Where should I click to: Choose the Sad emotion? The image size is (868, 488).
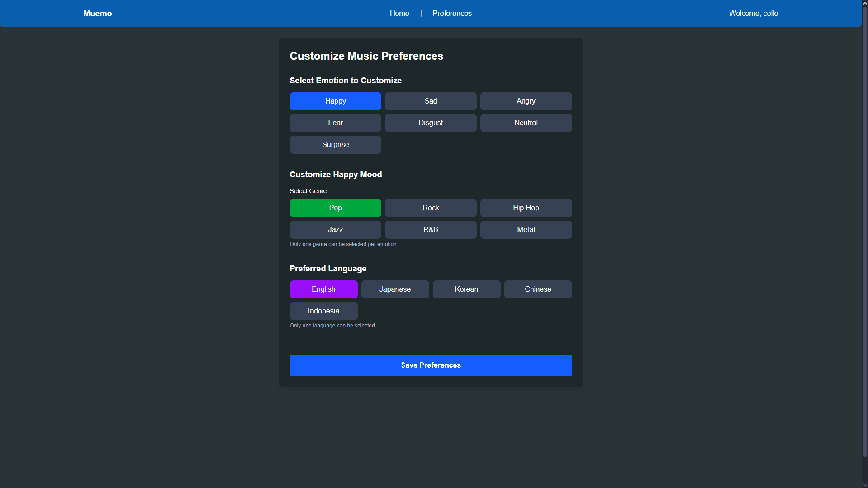(x=430, y=101)
